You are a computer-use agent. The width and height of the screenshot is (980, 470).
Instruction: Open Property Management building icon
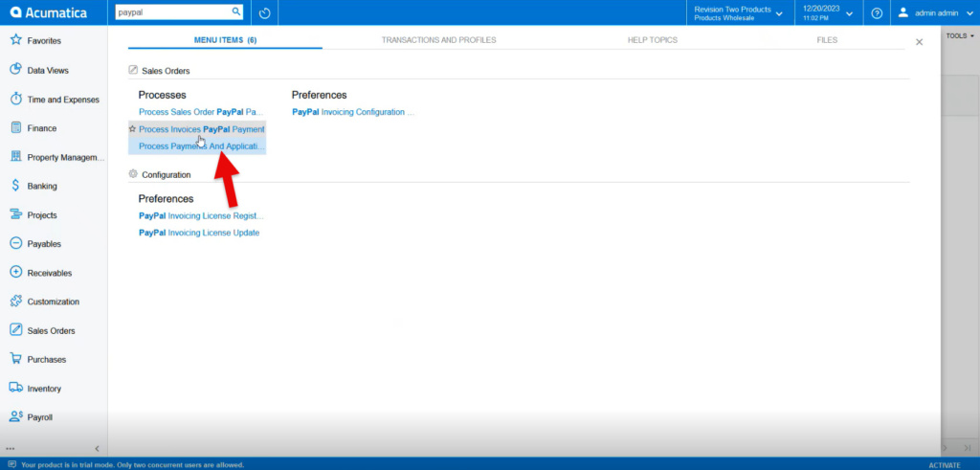point(16,157)
